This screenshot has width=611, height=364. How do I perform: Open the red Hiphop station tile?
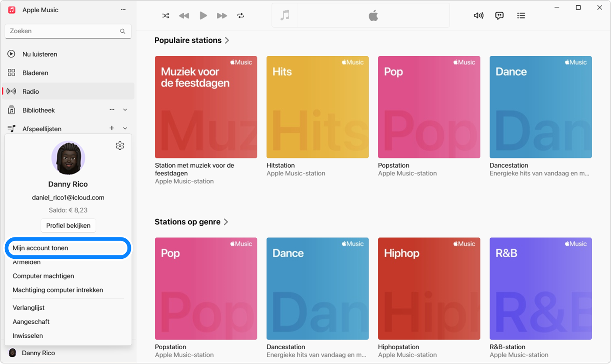[429, 288]
